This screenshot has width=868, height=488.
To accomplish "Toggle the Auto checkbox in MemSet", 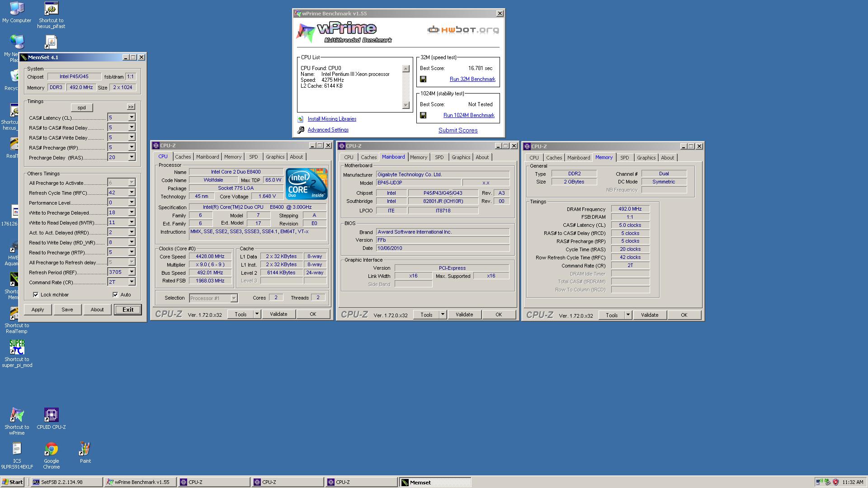I will click(x=115, y=295).
